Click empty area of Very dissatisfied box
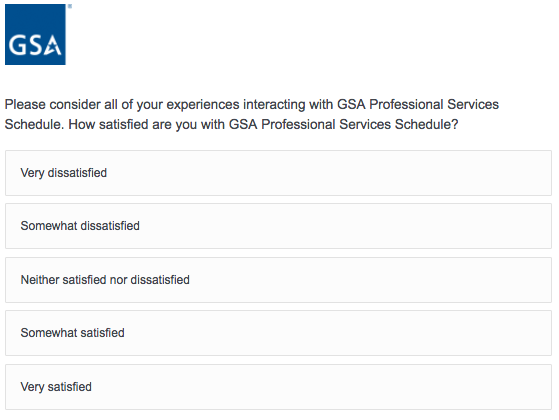 pyautogui.click(x=321, y=173)
